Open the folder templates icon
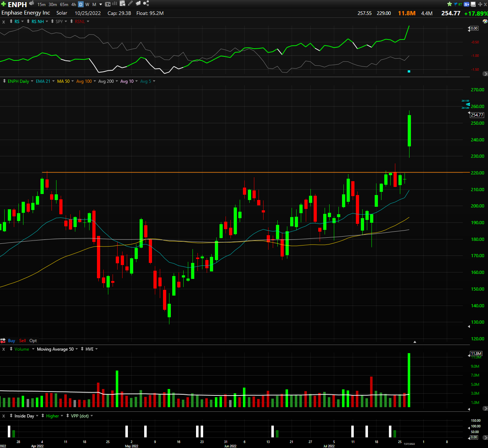The width and height of the screenshot is (488, 448). (138, 4)
